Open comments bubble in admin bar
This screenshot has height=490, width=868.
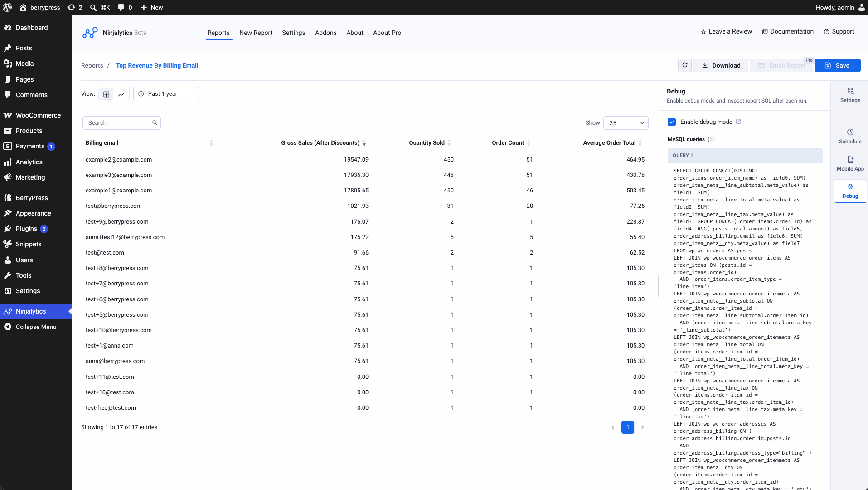coord(125,7)
